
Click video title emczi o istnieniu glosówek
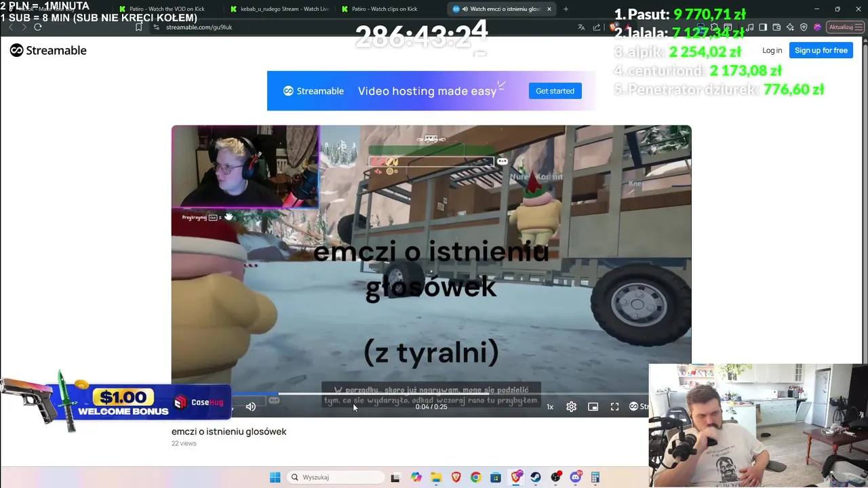click(x=229, y=432)
